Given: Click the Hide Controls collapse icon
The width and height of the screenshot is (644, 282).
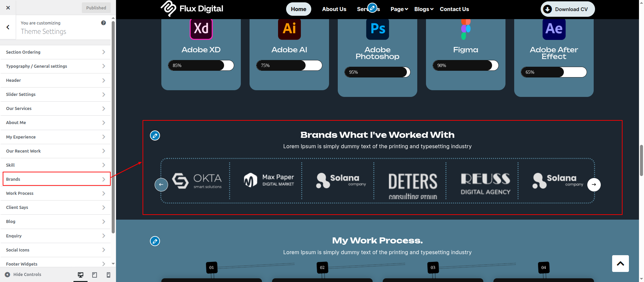Looking at the screenshot, I should 7,275.
